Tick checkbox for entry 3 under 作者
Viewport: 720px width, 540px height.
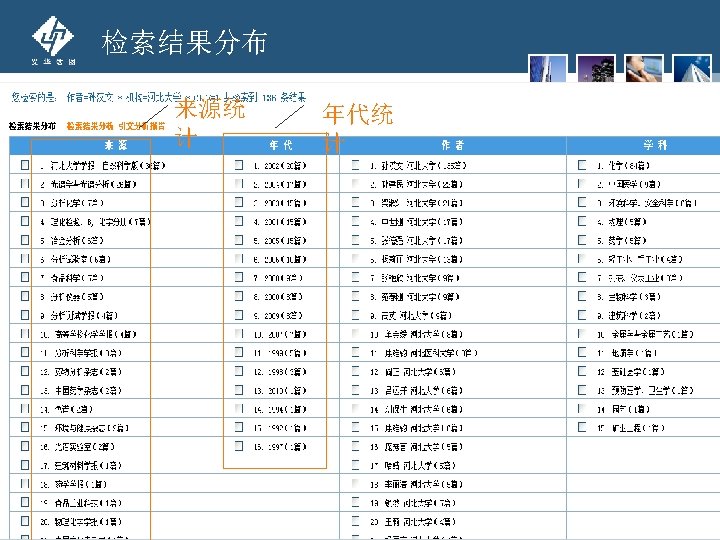coord(355,202)
